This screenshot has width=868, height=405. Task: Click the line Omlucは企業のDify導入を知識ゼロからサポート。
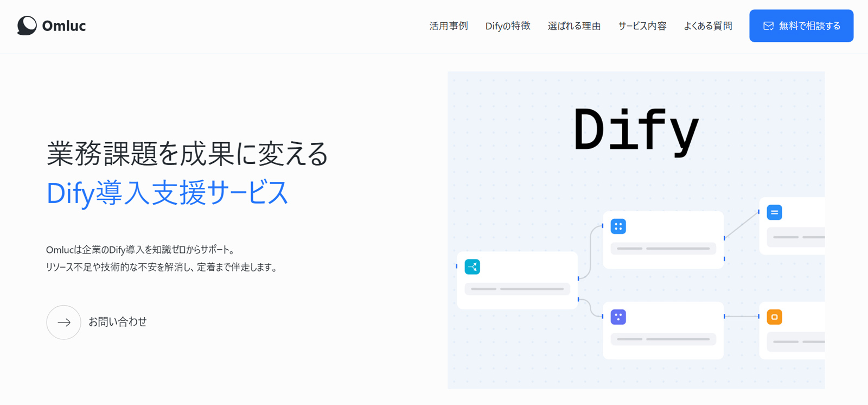(x=141, y=250)
